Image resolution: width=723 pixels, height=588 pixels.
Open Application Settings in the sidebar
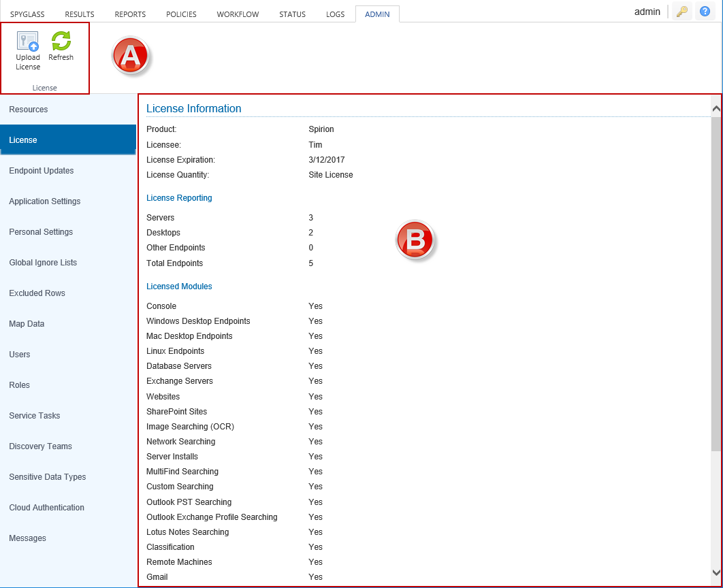[45, 201]
